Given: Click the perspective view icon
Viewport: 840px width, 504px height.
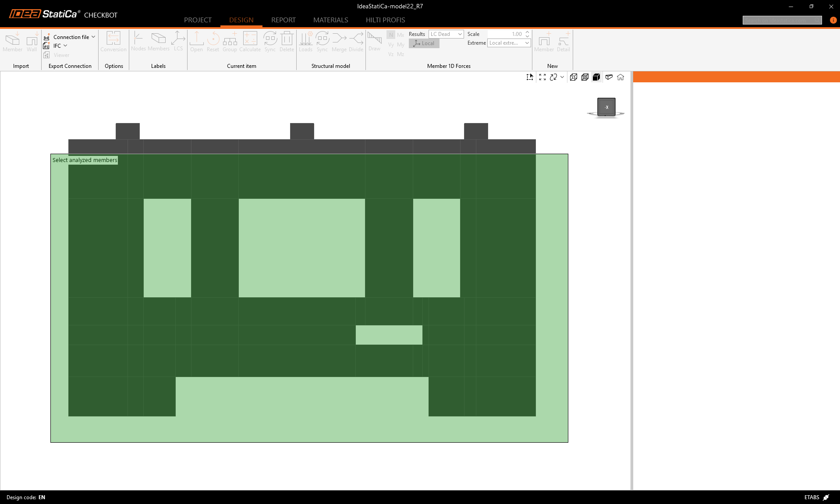Looking at the screenshot, I should [609, 77].
